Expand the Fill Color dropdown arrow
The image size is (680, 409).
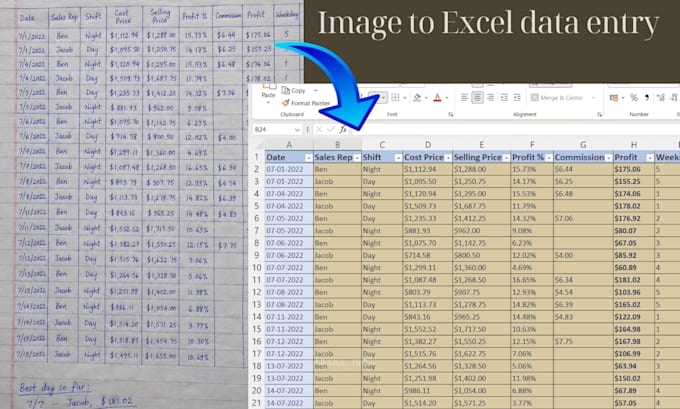click(426, 98)
